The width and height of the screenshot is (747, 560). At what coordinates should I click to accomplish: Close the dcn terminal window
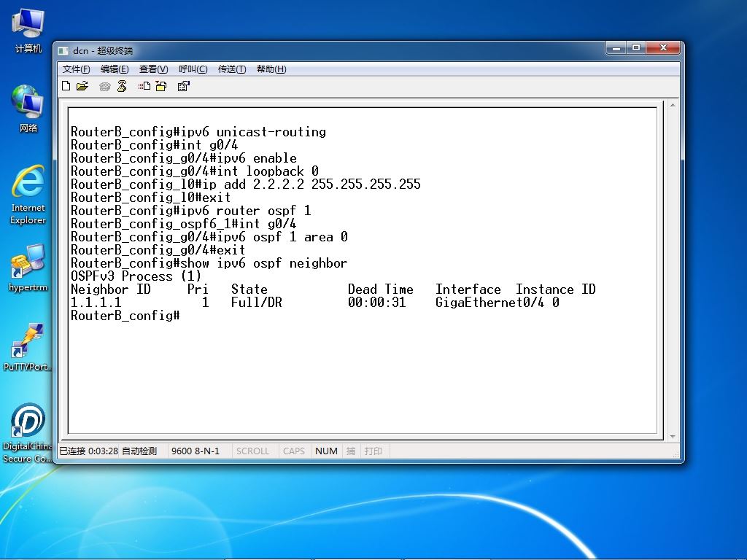(663, 47)
